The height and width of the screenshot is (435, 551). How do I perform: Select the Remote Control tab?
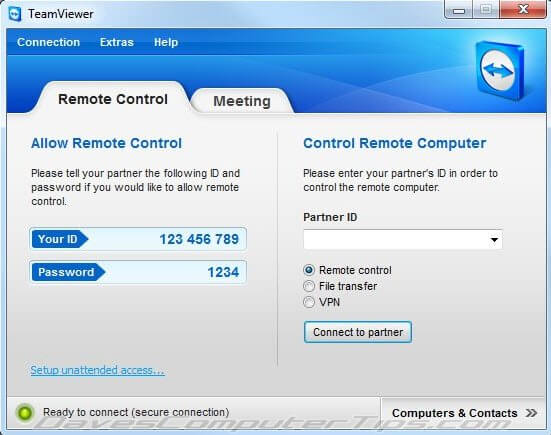pyautogui.click(x=113, y=99)
